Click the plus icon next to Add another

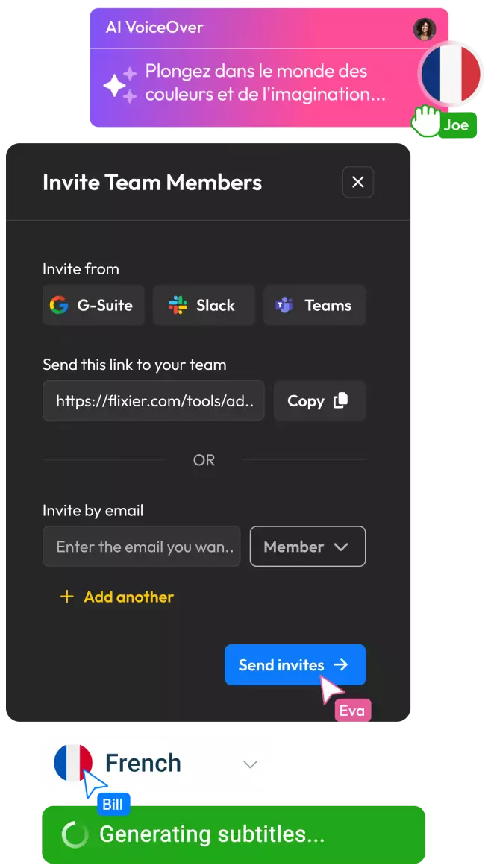tap(66, 597)
